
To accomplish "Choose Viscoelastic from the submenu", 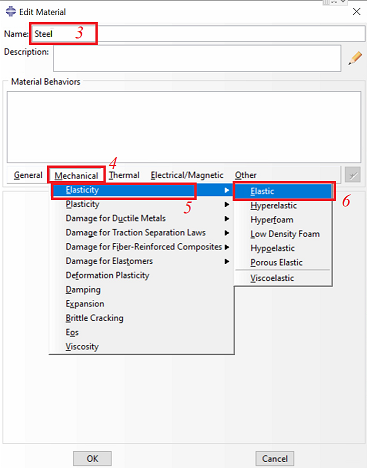I will (x=283, y=278).
